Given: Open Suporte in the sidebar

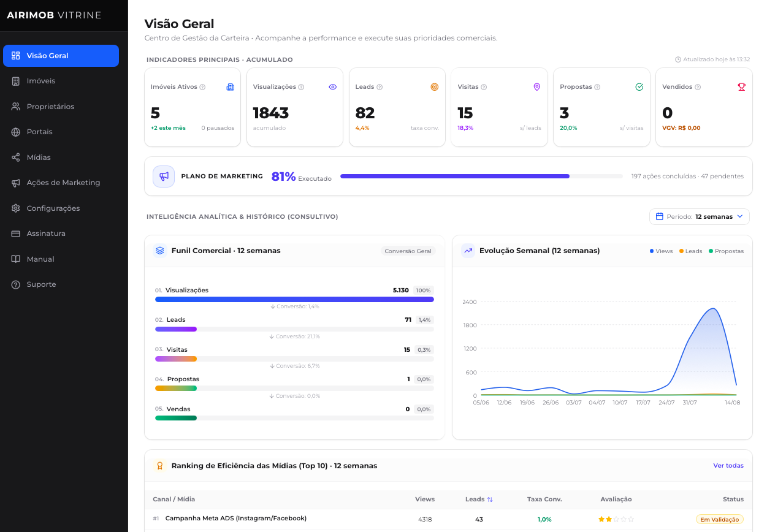Looking at the screenshot, I should point(61,284).
